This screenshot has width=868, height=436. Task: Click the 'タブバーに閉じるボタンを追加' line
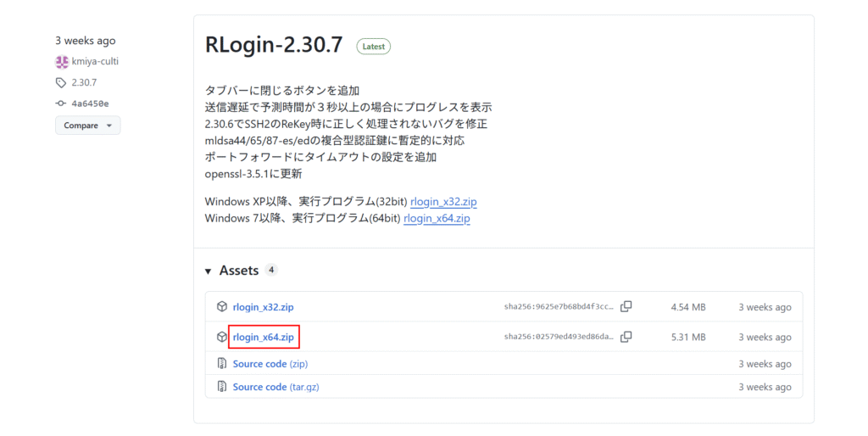[282, 91]
